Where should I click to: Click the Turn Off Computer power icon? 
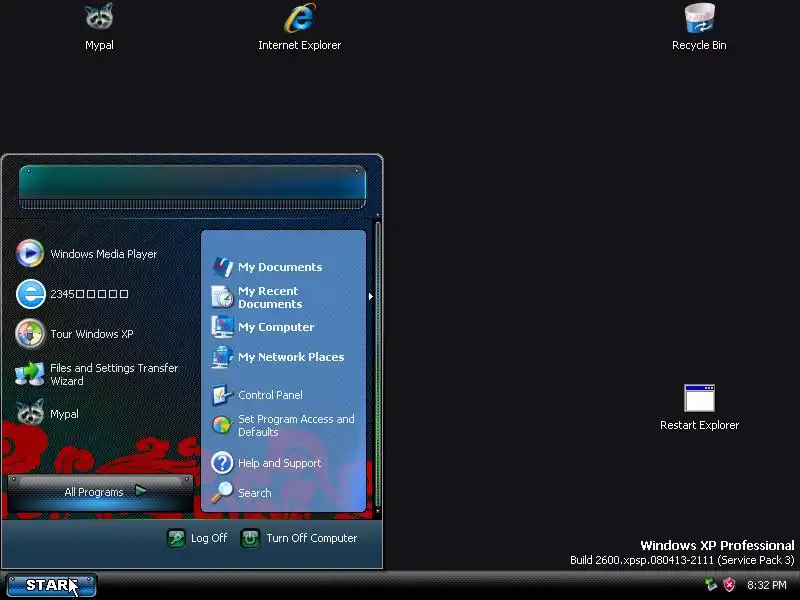(x=250, y=538)
